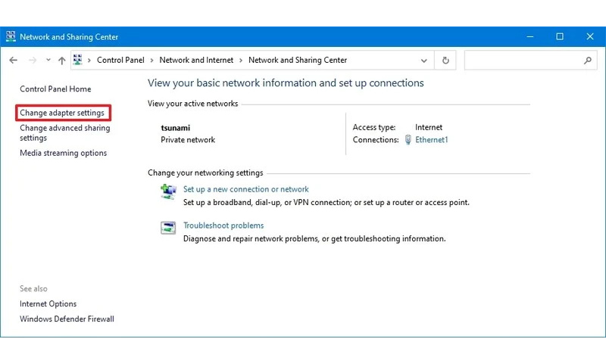Click the title bar Network and Sharing Center icon
Screen dimensions: 606x364
pyautogui.click(x=11, y=36)
